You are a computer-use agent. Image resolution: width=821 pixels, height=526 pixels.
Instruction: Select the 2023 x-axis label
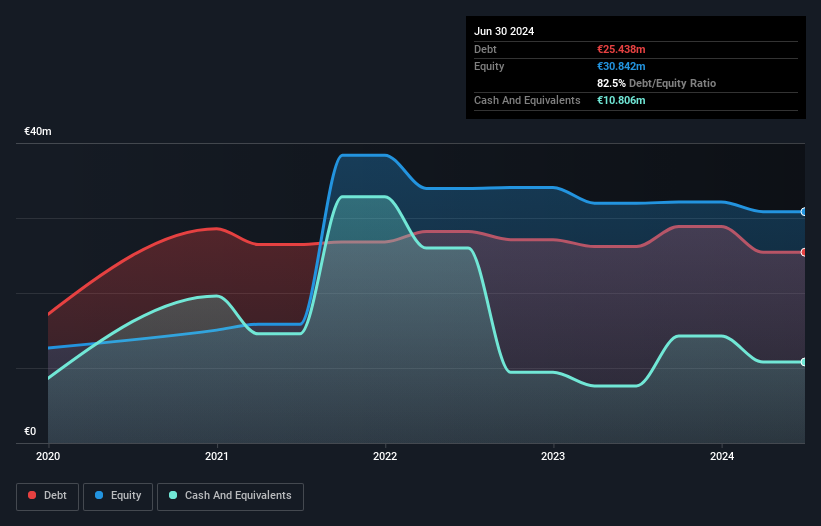[553, 456]
